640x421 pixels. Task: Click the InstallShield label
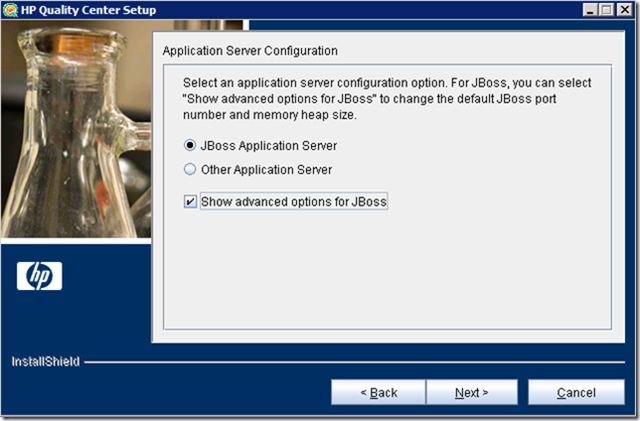click(46, 361)
